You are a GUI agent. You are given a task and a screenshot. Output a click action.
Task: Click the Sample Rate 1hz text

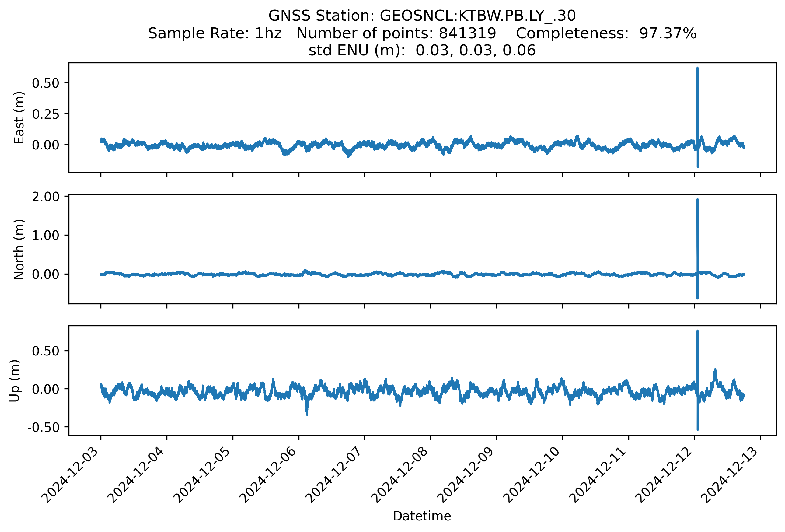click(215, 33)
